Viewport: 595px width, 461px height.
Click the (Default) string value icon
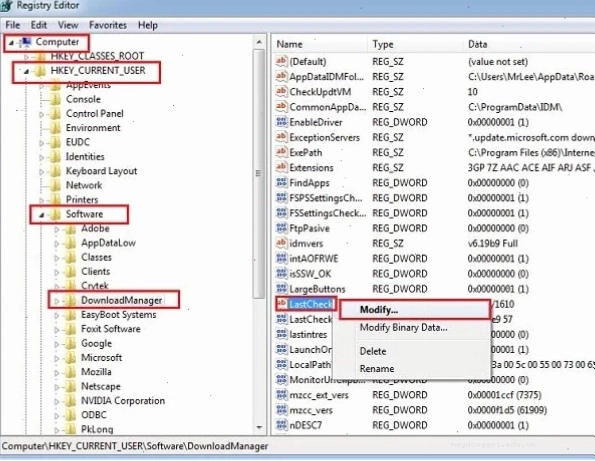tap(281, 61)
